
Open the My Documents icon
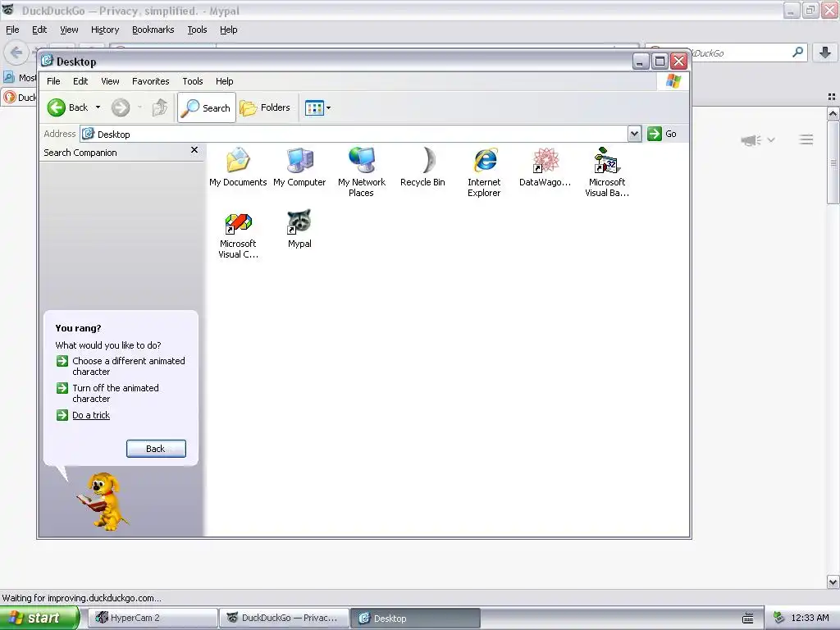coord(238,167)
